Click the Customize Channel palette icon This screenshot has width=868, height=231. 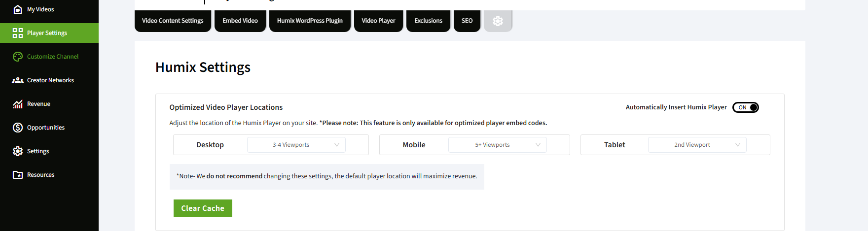tap(18, 57)
